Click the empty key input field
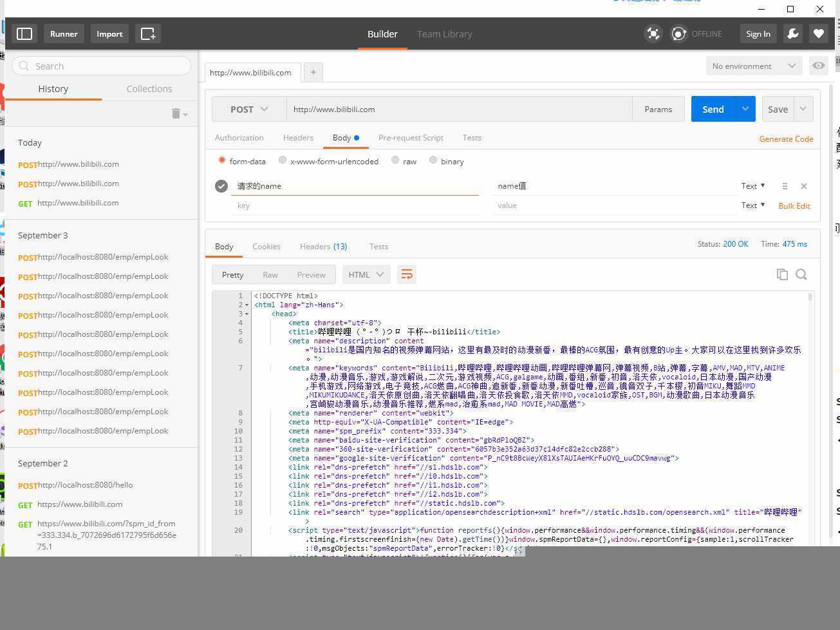 click(354, 205)
